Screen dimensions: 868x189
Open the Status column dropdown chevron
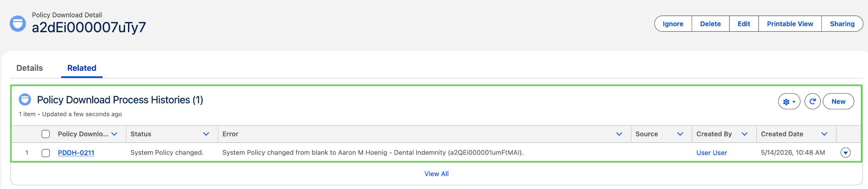point(206,134)
